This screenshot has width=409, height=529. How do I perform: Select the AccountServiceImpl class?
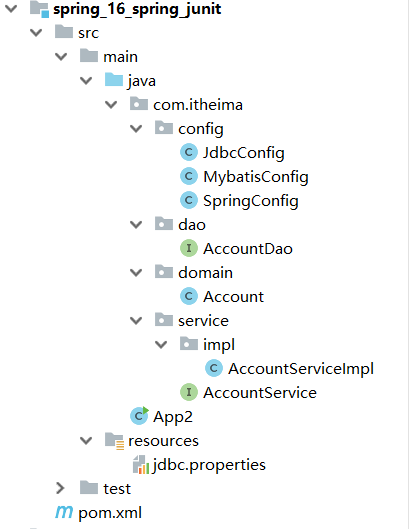click(x=301, y=369)
